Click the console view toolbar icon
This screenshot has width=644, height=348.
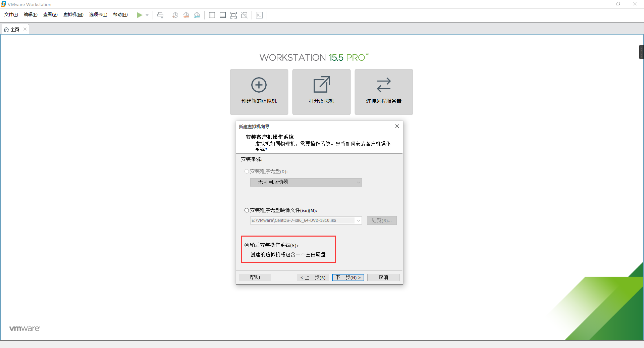point(259,15)
